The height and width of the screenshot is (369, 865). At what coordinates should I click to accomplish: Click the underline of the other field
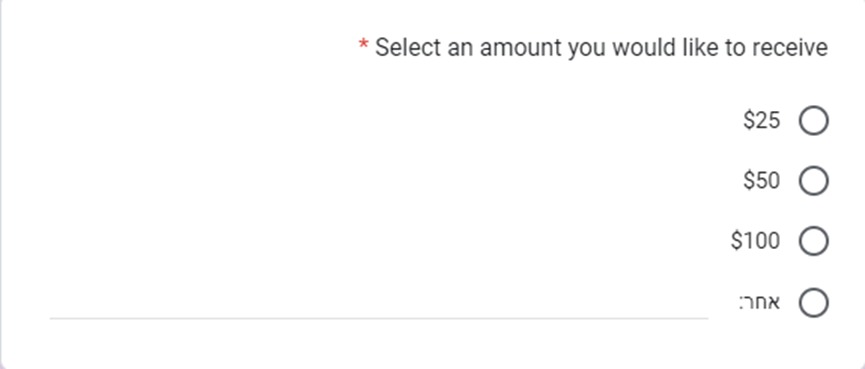pos(379,318)
